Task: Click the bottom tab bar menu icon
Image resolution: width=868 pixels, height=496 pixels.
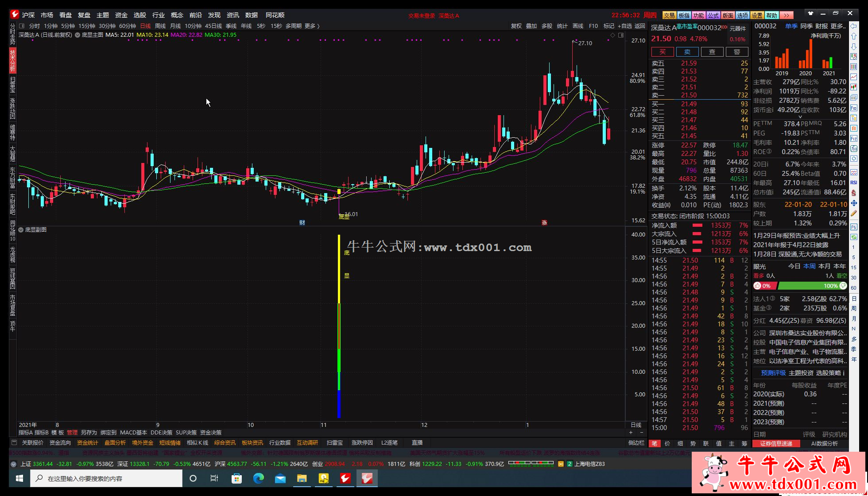Action: click(14, 443)
